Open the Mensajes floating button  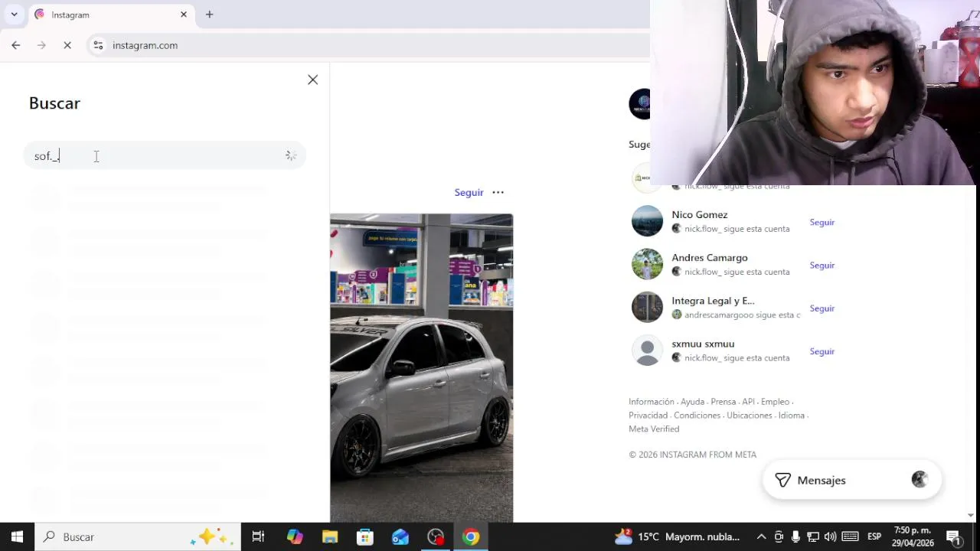852,480
